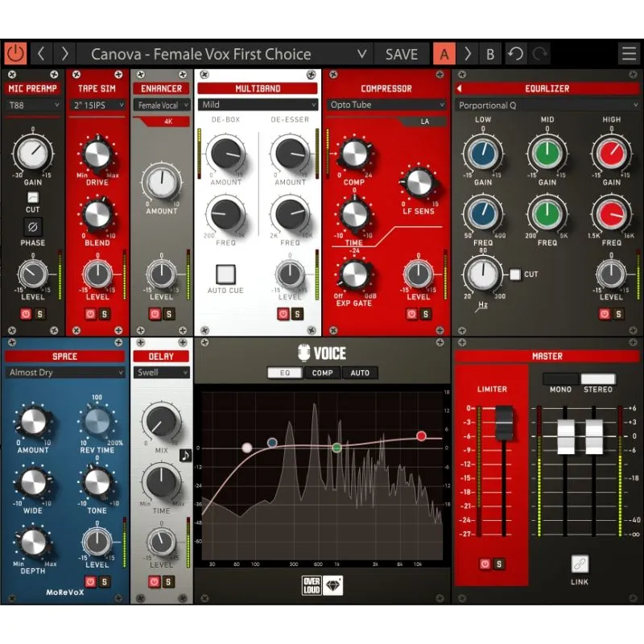The image size is (644, 644).
Task: Toggle the main plugin power button
Action: tap(15, 54)
